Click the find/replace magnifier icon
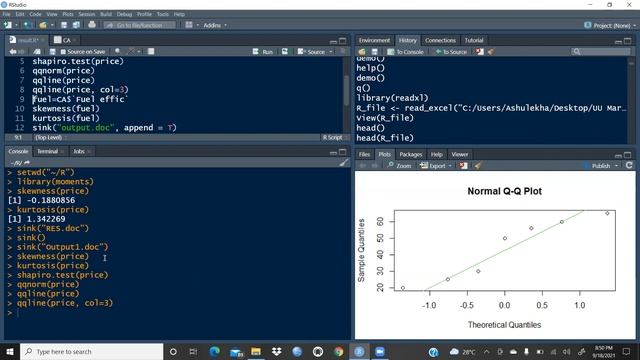This screenshot has width=640, height=360. (x=118, y=51)
